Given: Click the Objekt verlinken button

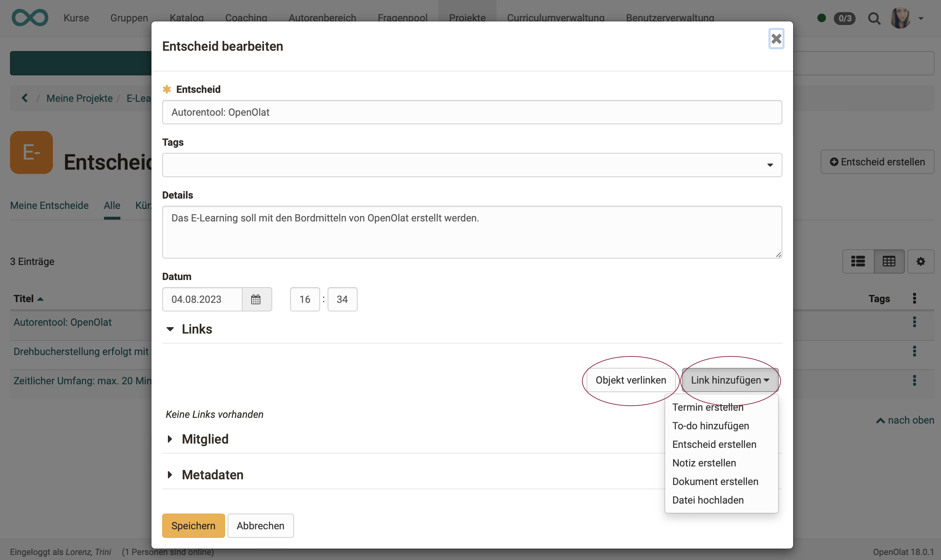Looking at the screenshot, I should (631, 380).
